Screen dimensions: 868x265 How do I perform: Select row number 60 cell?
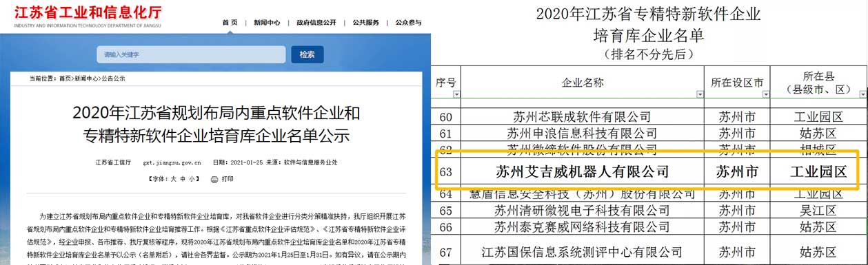(x=446, y=116)
